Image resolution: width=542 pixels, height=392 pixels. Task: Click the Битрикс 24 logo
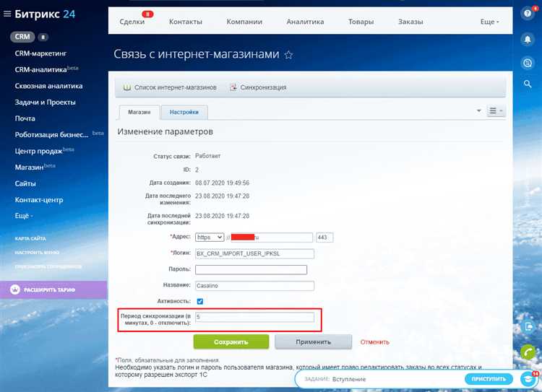tap(45, 14)
